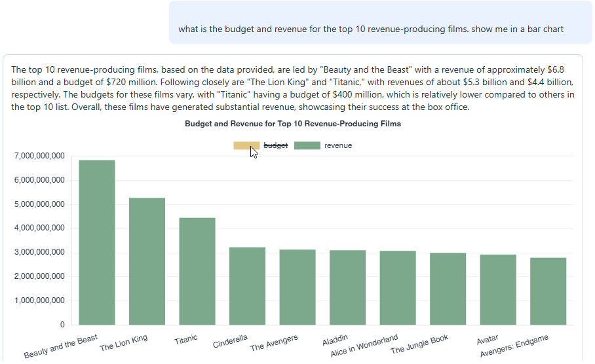Click the response summary paragraph
This screenshot has width=595, height=364.
coord(293,88)
